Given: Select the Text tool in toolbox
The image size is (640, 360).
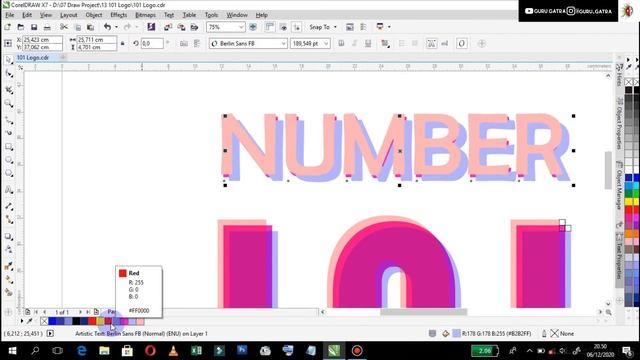Looking at the screenshot, I should pos(9,190).
